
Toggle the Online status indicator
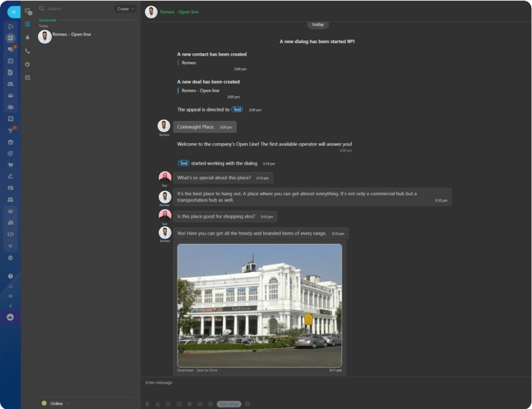tap(44, 403)
